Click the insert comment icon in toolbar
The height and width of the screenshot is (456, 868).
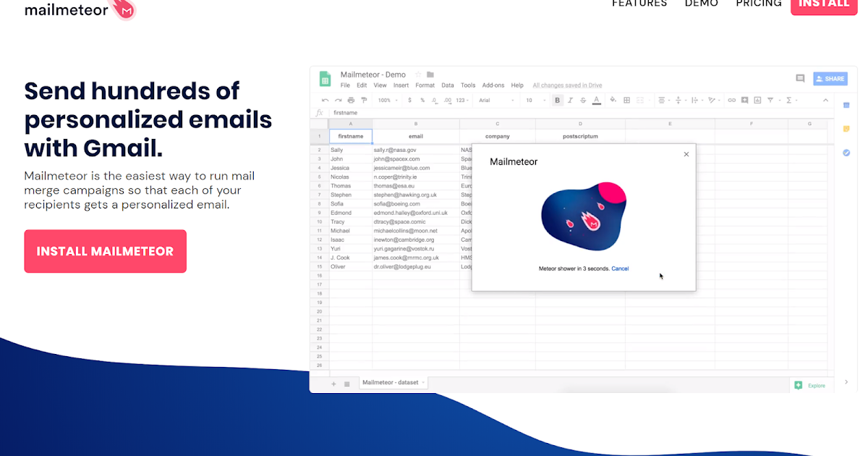coord(744,100)
